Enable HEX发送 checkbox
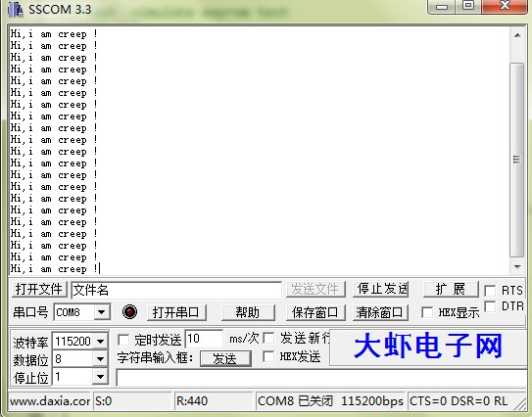This screenshot has height=417, width=532. click(x=268, y=356)
